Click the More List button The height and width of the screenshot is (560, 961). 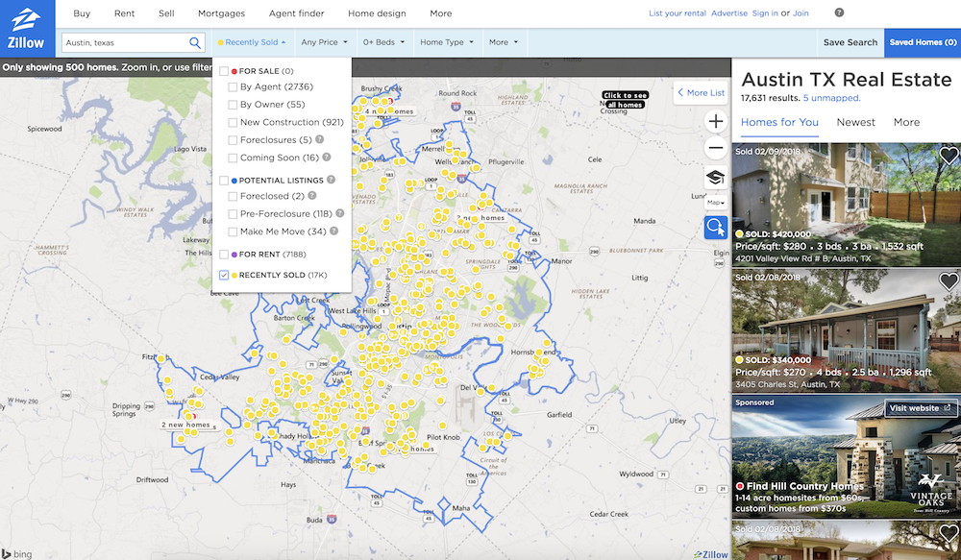pos(701,92)
